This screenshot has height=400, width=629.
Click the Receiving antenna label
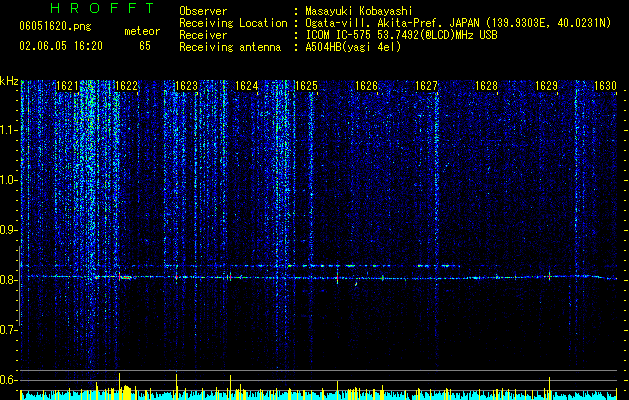[x=230, y=47]
